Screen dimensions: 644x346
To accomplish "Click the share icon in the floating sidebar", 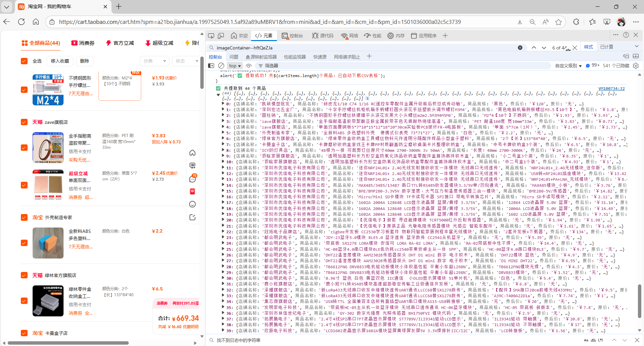I will tap(192, 217).
